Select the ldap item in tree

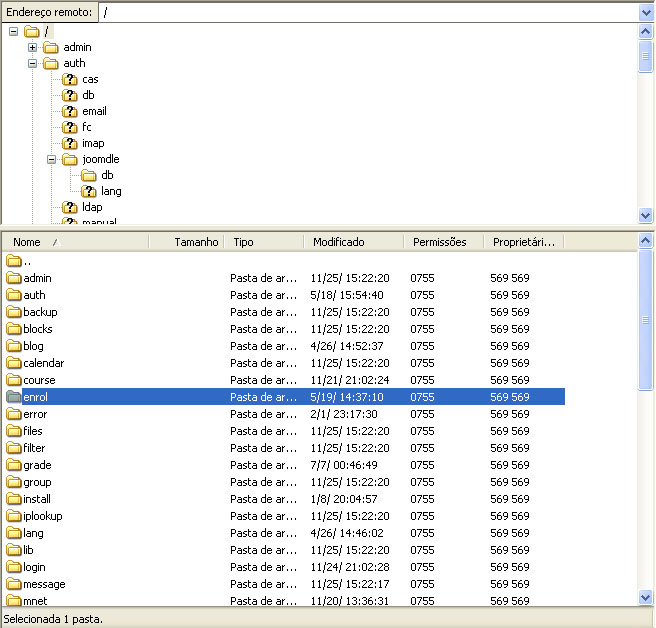[x=92, y=207]
